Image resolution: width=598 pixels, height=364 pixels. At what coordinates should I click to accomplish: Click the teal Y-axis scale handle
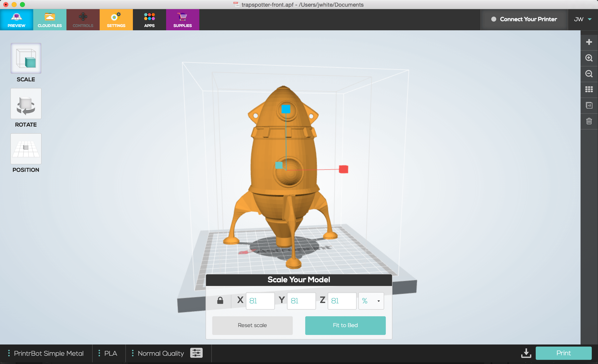pyautogui.click(x=279, y=165)
